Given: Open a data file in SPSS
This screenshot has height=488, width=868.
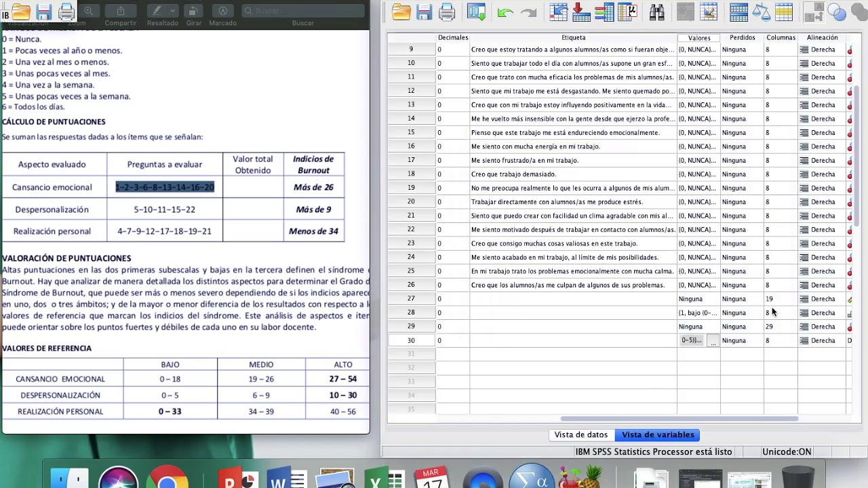Looking at the screenshot, I should (401, 12).
